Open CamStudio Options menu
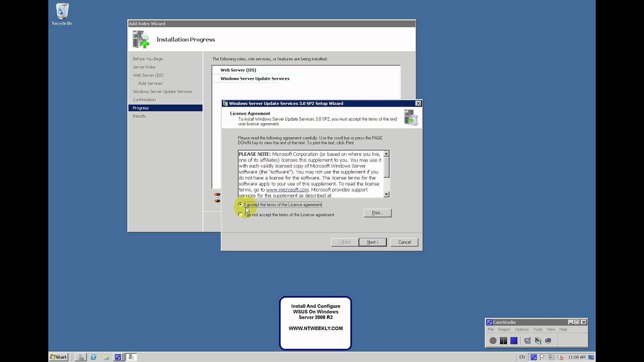This screenshot has height=362, width=644. pos(522,329)
